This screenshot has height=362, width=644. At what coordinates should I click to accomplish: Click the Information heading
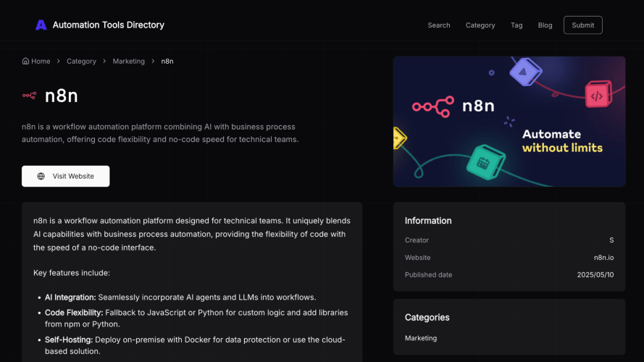428,220
